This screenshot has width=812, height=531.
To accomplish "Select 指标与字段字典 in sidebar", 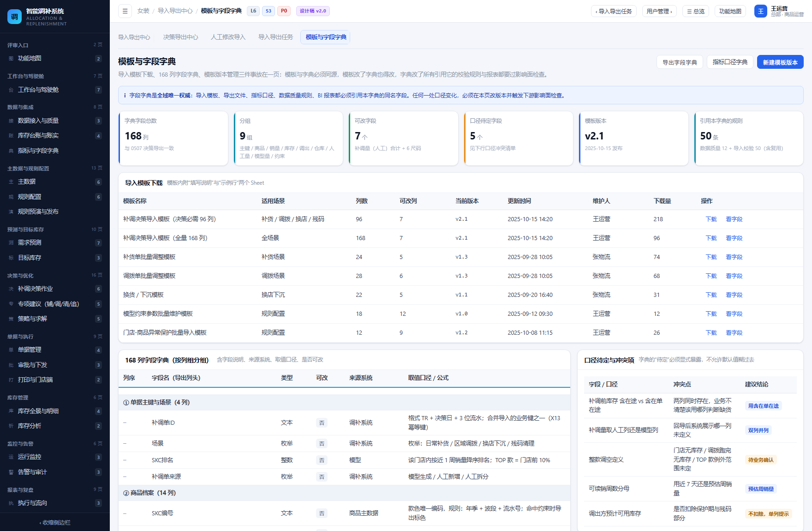I will point(55,151).
